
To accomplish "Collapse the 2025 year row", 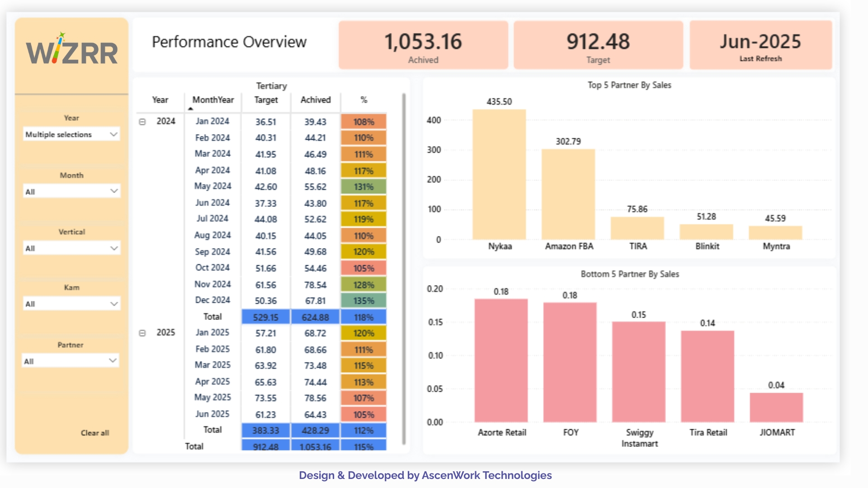I will point(142,333).
